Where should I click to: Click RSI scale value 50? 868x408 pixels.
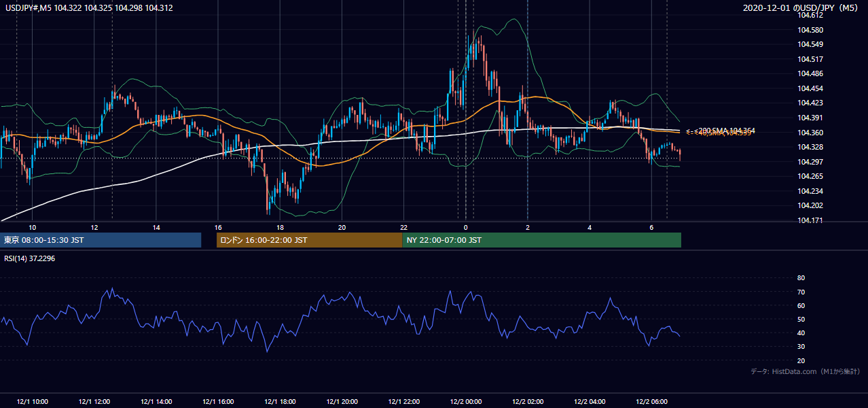(801, 319)
